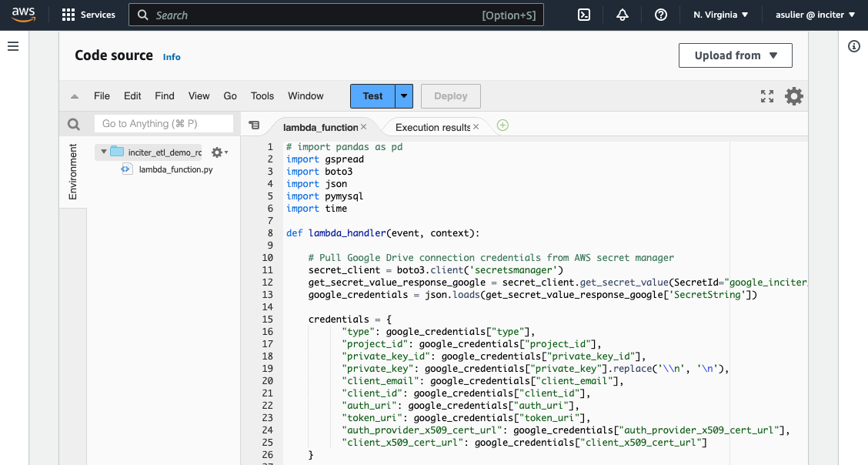
Task: Open the info panel icon on right
Action: pos(853,47)
